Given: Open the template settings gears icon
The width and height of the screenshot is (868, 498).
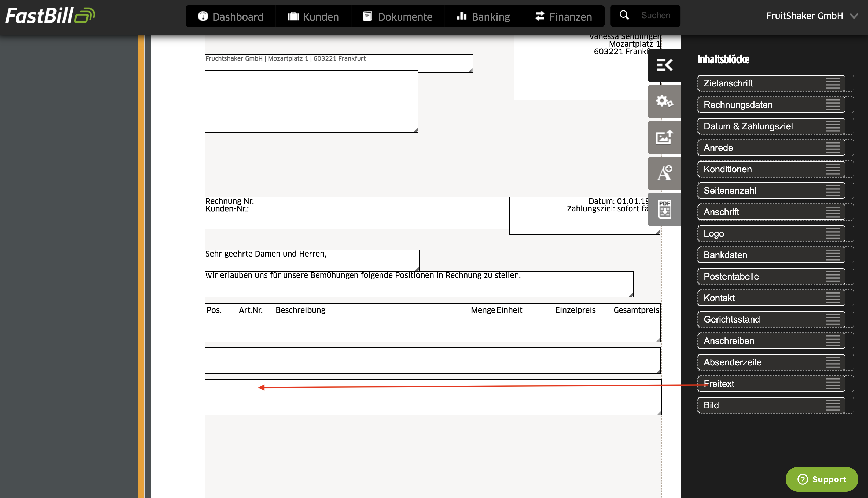Looking at the screenshot, I should pyautogui.click(x=664, y=101).
